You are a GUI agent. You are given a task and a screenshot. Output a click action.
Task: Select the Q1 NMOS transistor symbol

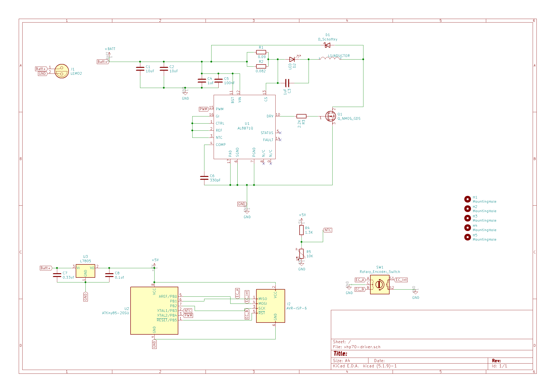(x=331, y=116)
